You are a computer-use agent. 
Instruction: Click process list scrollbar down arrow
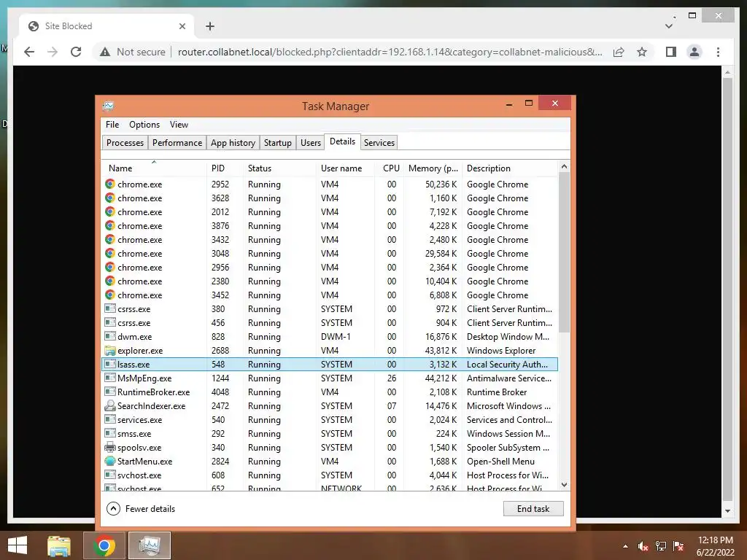[564, 485]
